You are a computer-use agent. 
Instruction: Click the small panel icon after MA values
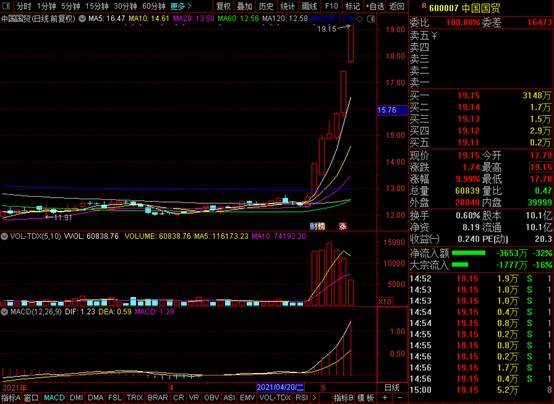[371, 19]
